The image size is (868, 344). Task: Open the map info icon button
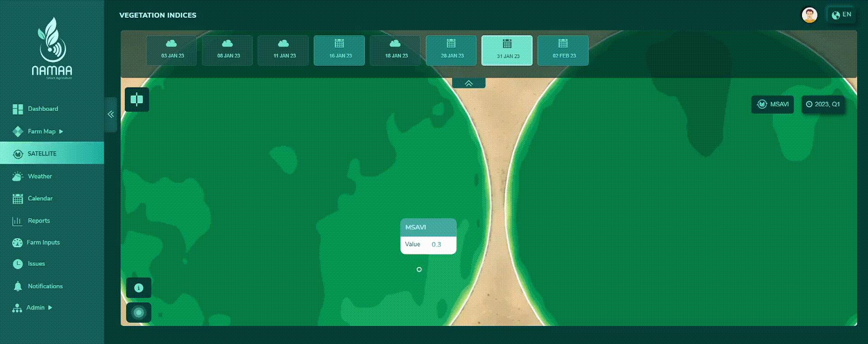click(x=139, y=288)
